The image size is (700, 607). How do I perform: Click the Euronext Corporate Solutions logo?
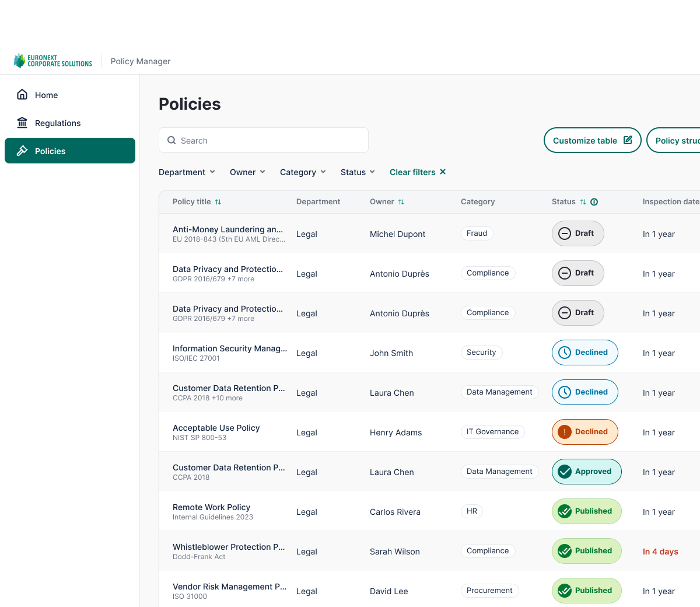coord(53,61)
